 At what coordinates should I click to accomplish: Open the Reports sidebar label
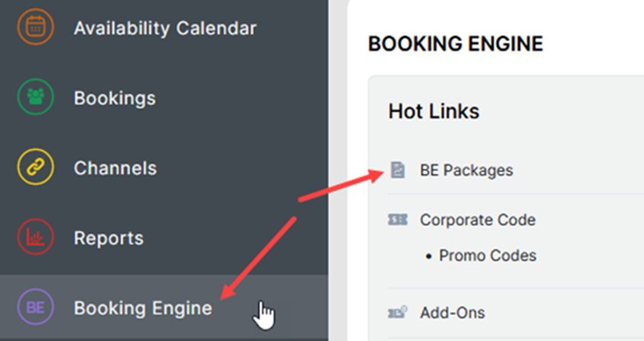click(108, 238)
